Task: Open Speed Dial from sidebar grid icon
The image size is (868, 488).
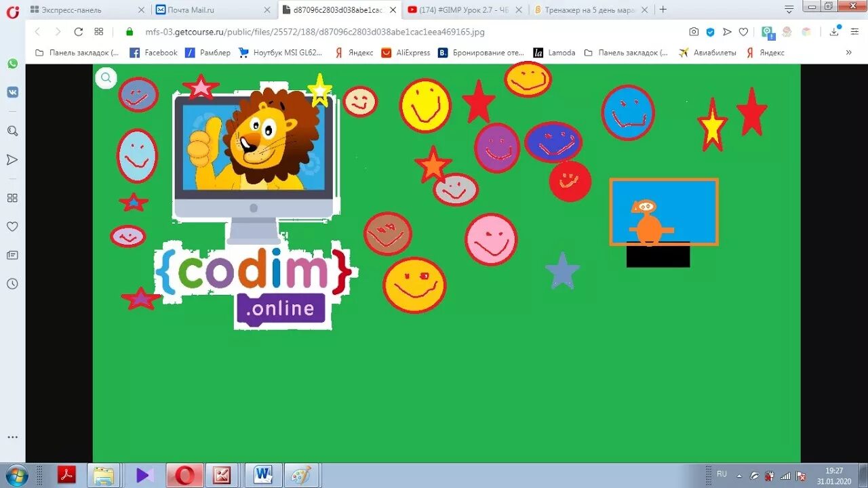Action: click(x=12, y=198)
